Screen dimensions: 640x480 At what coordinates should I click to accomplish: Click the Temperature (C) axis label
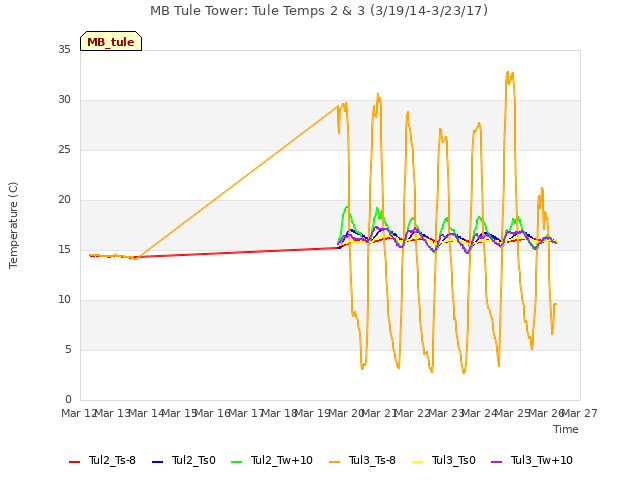pos(13,225)
